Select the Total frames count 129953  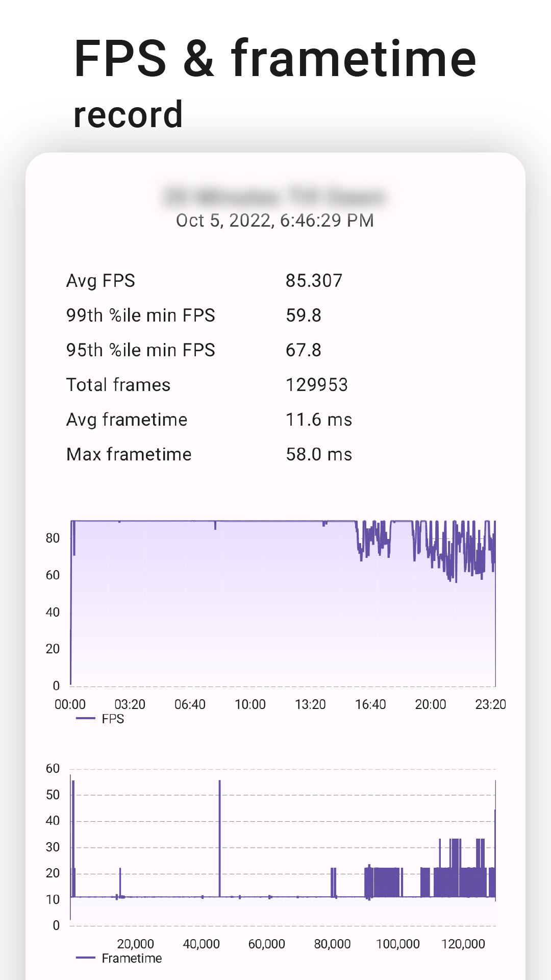coord(317,384)
